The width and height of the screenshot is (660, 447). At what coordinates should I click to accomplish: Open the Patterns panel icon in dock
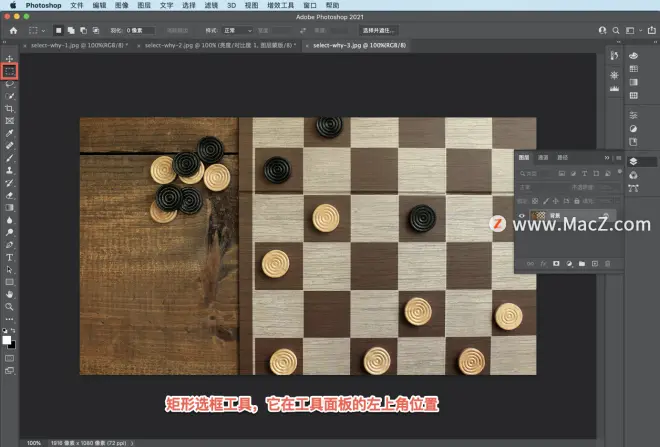(x=633, y=96)
